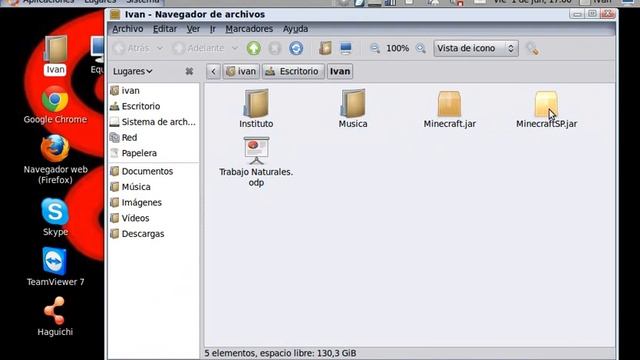Select Escritorio in the sidebar
Viewport: 640px width, 360px height.
(154, 106)
